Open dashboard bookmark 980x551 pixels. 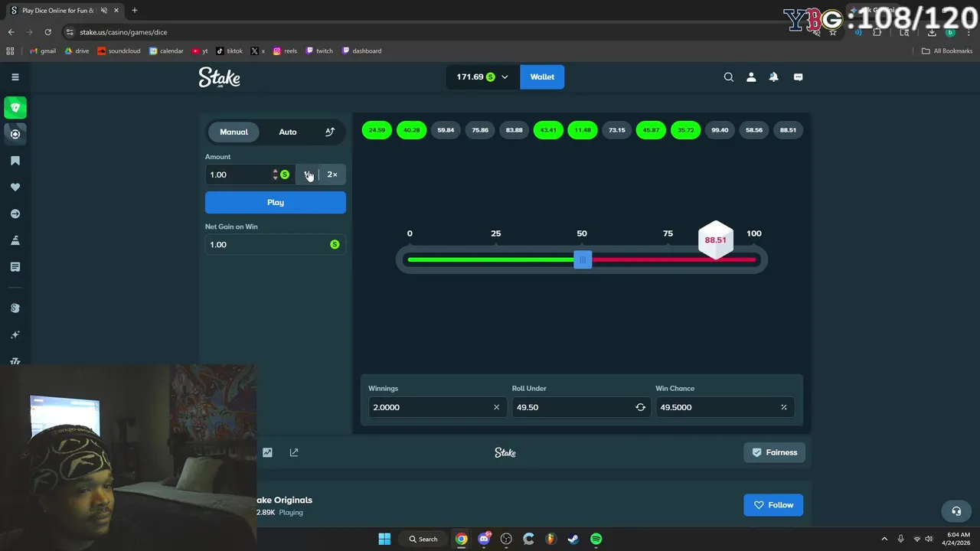(x=361, y=51)
